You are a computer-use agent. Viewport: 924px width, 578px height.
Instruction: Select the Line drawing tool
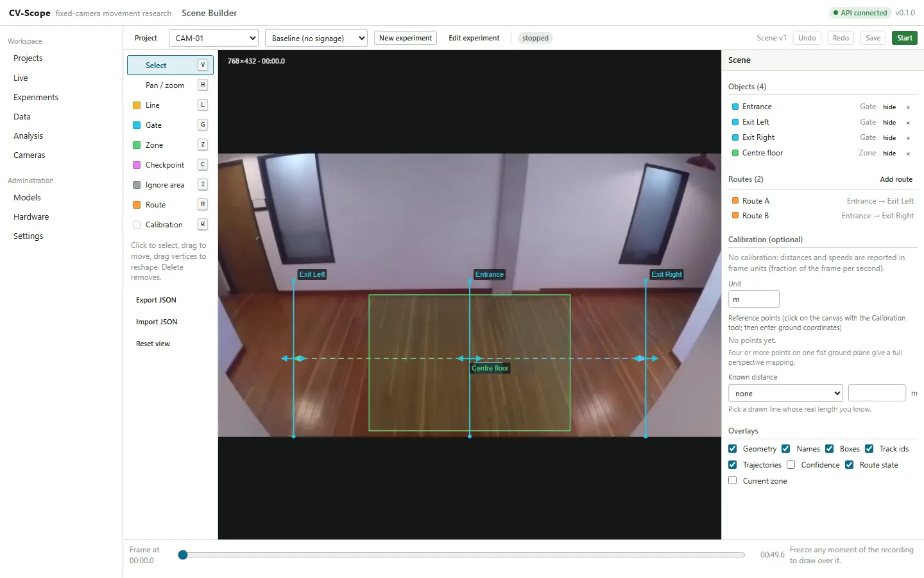[170, 105]
